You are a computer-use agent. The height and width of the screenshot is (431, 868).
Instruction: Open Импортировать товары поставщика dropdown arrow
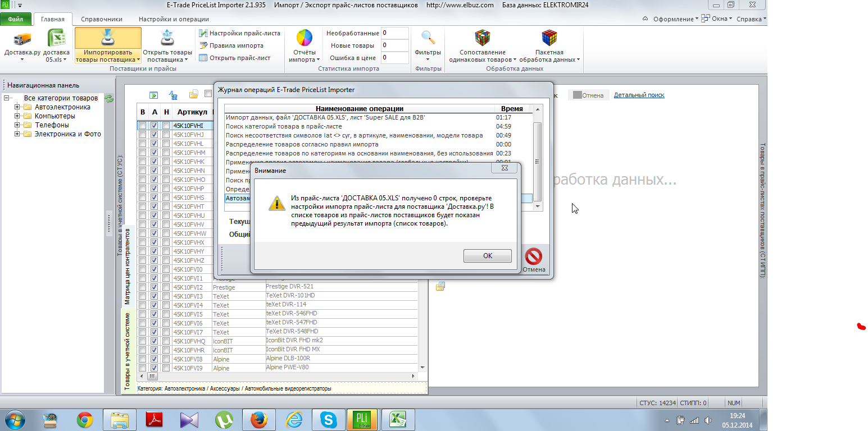click(x=138, y=59)
